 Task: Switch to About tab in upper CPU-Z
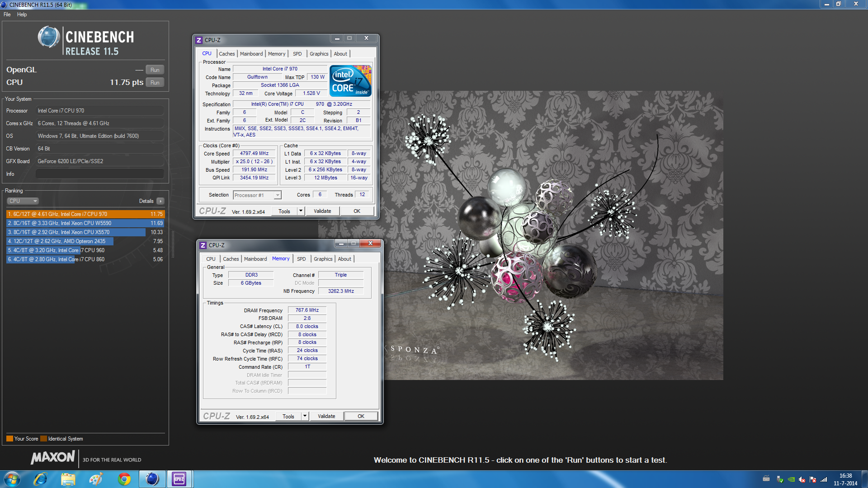tap(340, 54)
